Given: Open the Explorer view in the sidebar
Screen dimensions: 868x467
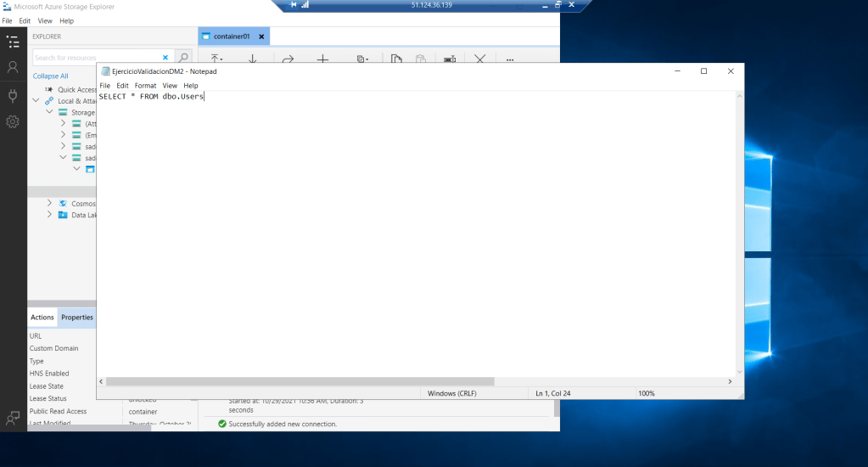Looking at the screenshot, I should (13, 42).
